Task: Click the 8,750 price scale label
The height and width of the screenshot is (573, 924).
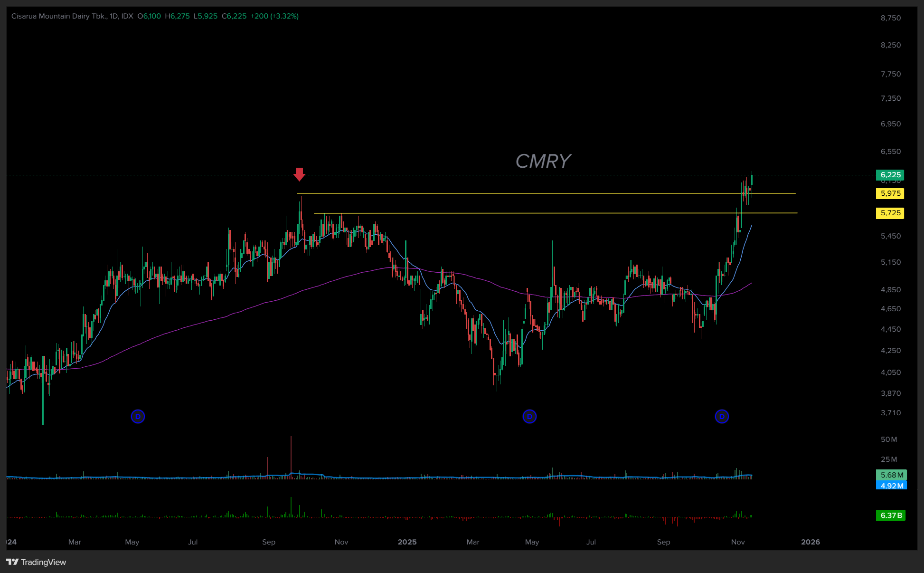Action: click(x=890, y=18)
